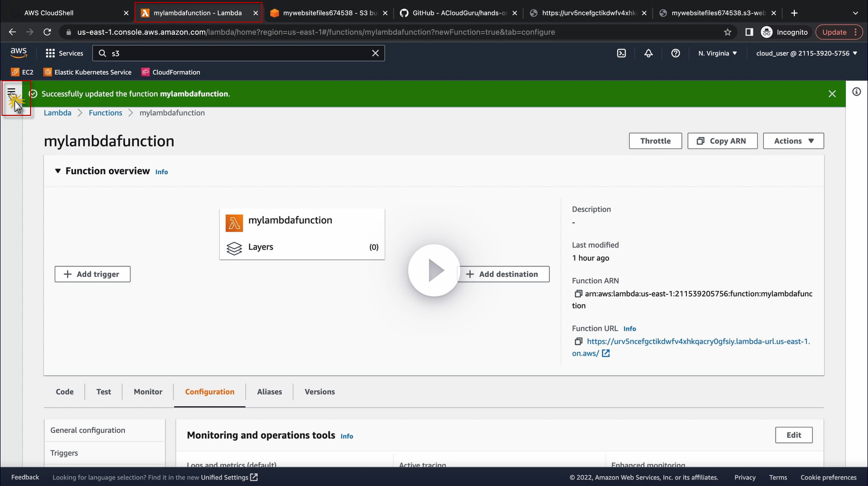Click the Lambda function orange icon
This screenshot has height=486, width=868.
[x=234, y=223]
